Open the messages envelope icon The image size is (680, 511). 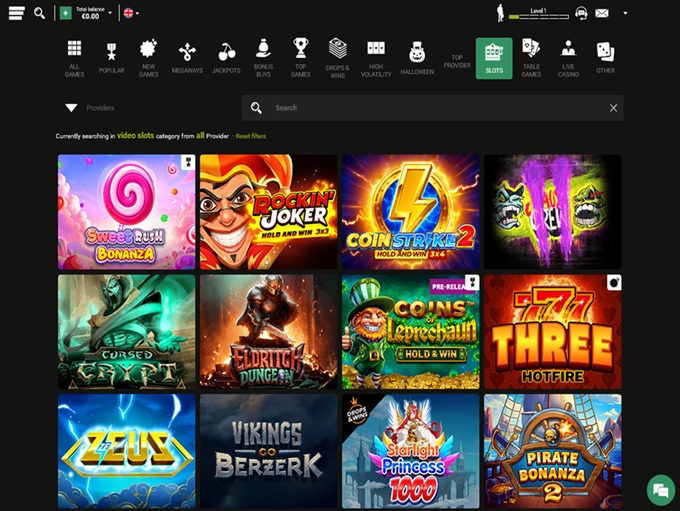[x=602, y=13]
